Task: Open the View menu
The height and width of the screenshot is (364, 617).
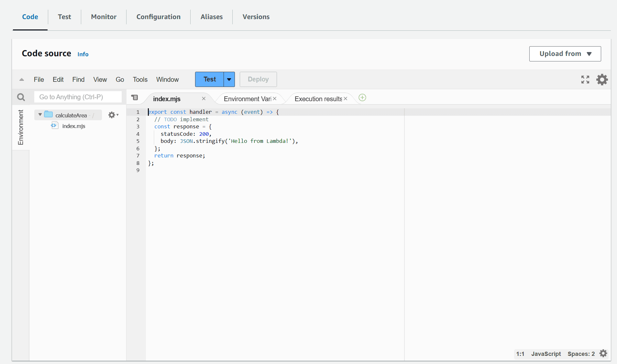Action: pyautogui.click(x=100, y=80)
